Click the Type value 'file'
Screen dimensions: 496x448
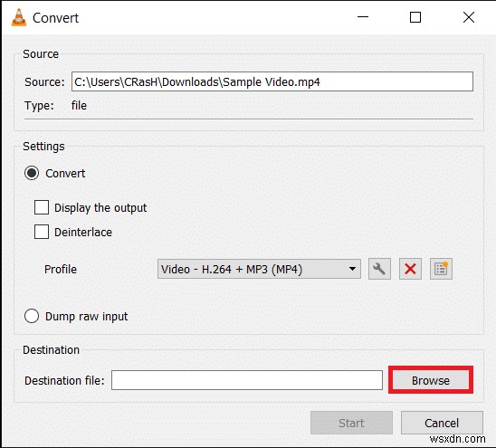click(79, 106)
